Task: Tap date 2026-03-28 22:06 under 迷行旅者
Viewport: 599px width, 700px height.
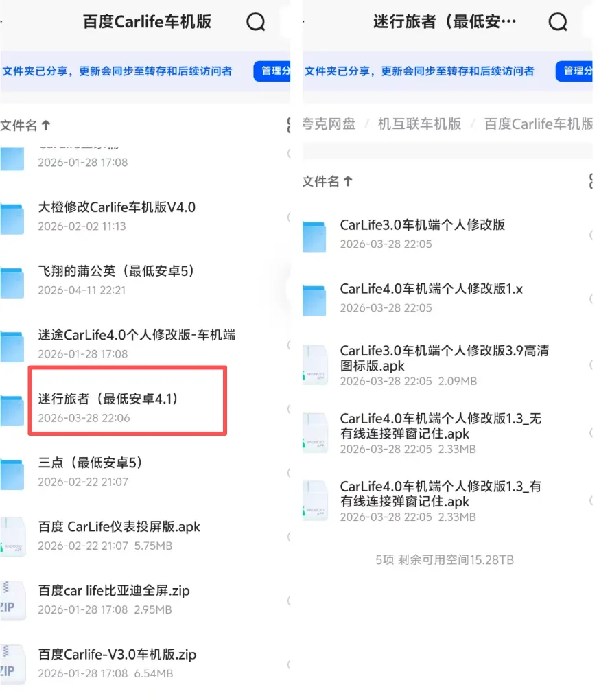Action: (x=84, y=418)
